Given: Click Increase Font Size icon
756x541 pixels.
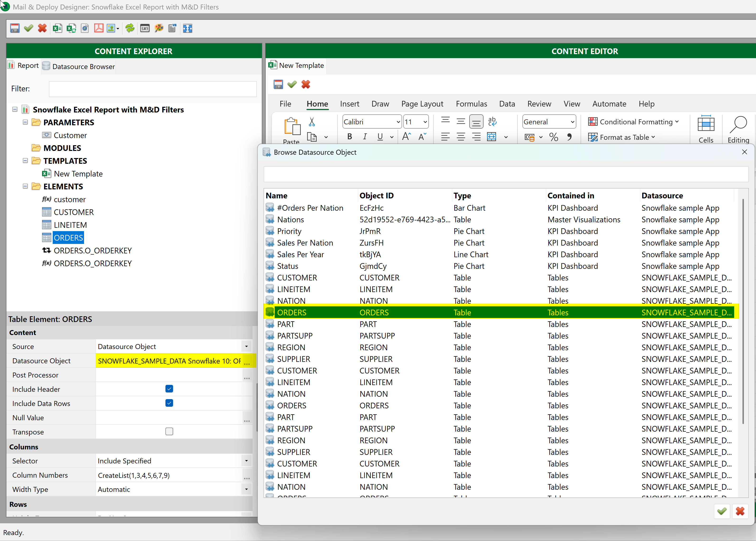Looking at the screenshot, I should click(407, 137).
